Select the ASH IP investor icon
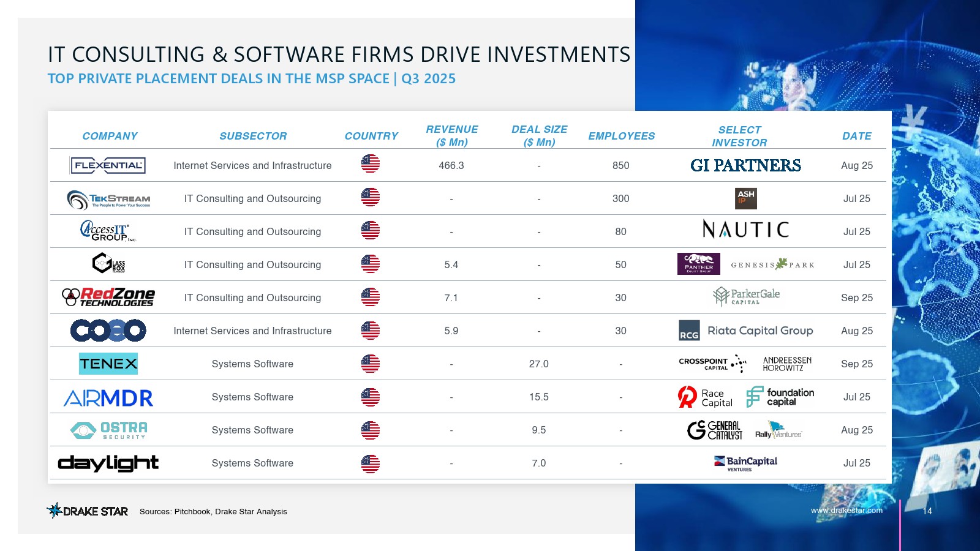The width and height of the screenshot is (980, 551). coord(745,198)
